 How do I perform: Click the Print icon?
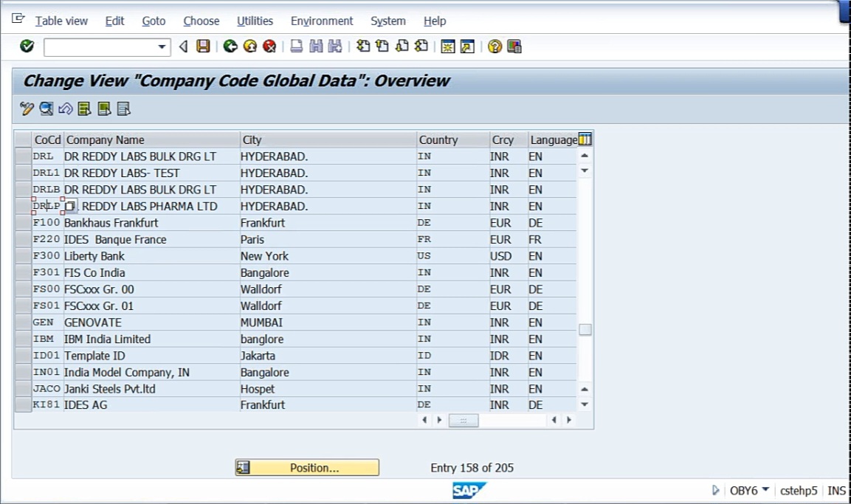coord(296,46)
